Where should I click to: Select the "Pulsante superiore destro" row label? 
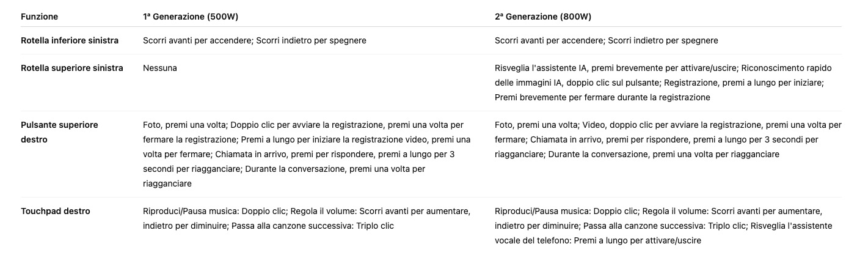59,131
